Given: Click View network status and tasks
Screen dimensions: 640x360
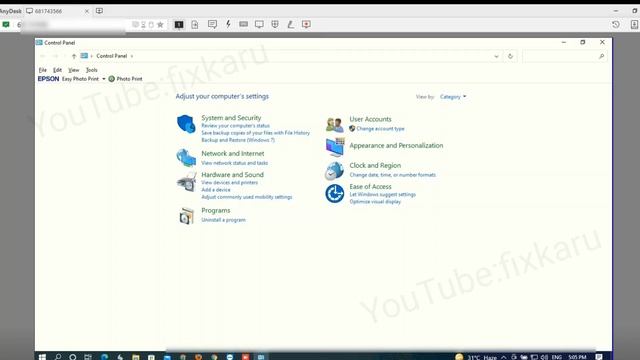Looking at the screenshot, I should [235, 163].
